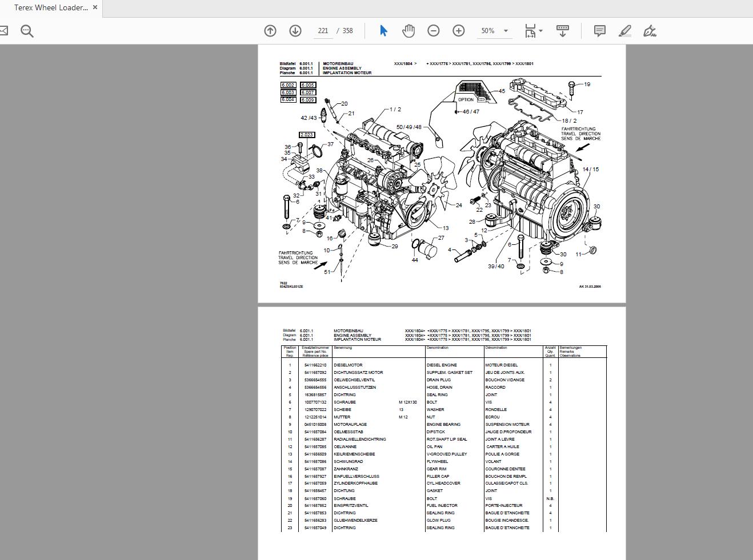Click the email envelope icon in toolbar

pos(3,31)
